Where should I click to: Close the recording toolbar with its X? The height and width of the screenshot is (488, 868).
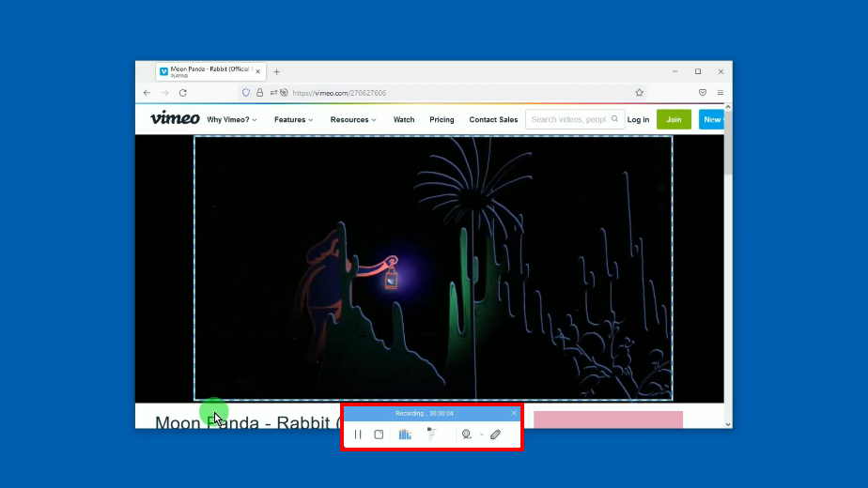514,413
